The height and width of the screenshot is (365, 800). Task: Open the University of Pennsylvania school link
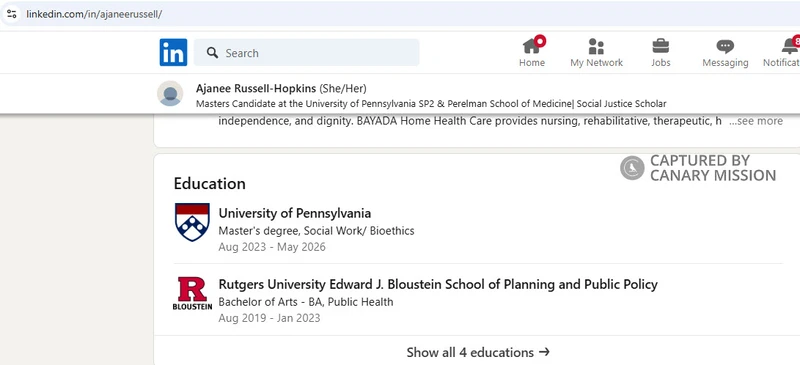coord(294,213)
